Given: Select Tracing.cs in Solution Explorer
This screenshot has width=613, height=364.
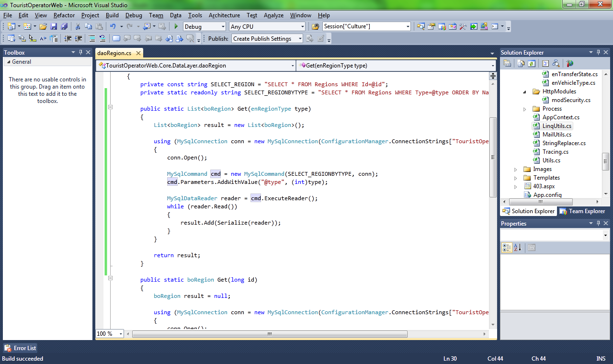Looking at the screenshot, I should [x=551, y=152].
